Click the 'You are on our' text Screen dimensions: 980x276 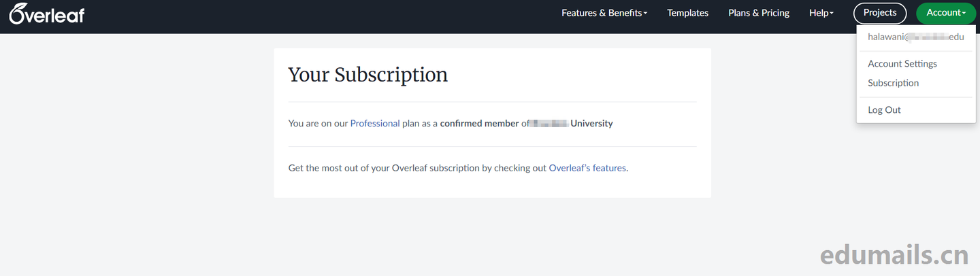coord(318,124)
